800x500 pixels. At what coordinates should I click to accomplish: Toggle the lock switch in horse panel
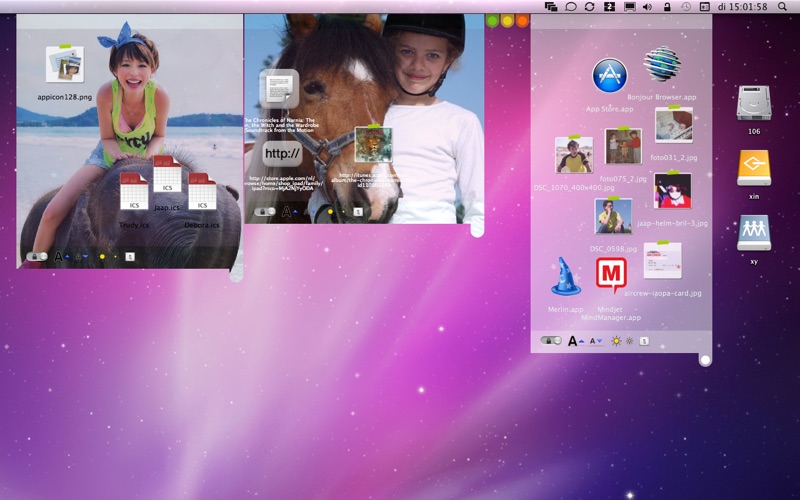pyautogui.click(x=265, y=211)
